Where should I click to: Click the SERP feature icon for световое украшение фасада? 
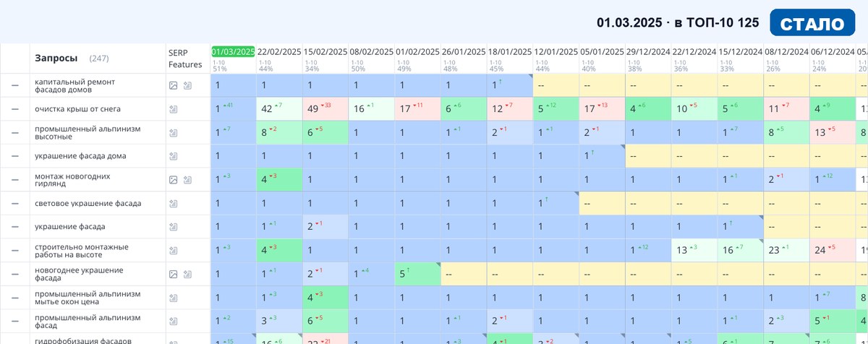[x=173, y=204]
